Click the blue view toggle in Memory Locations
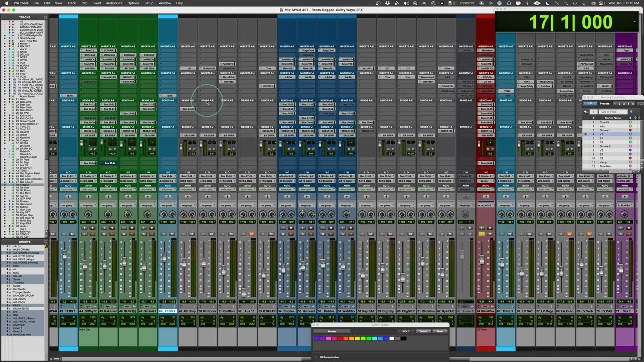The width and height of the screenshot is (644, 362). click(x=590, y=103)
